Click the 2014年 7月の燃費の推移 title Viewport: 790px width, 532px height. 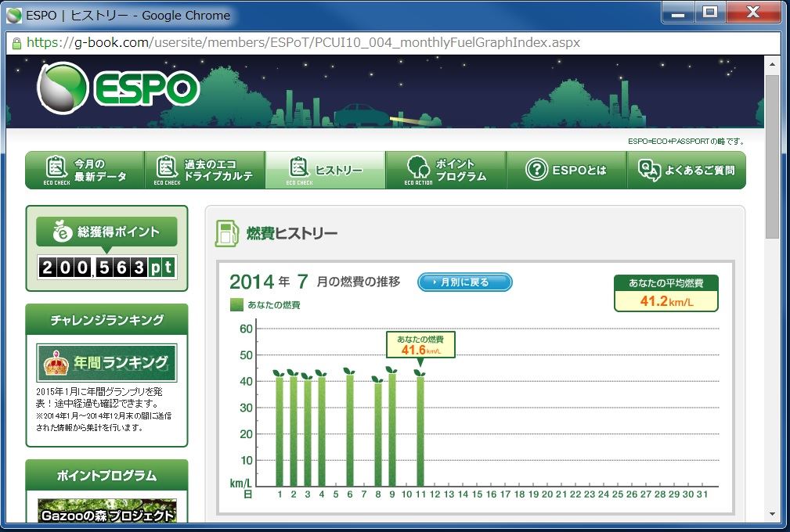(315, 282)
